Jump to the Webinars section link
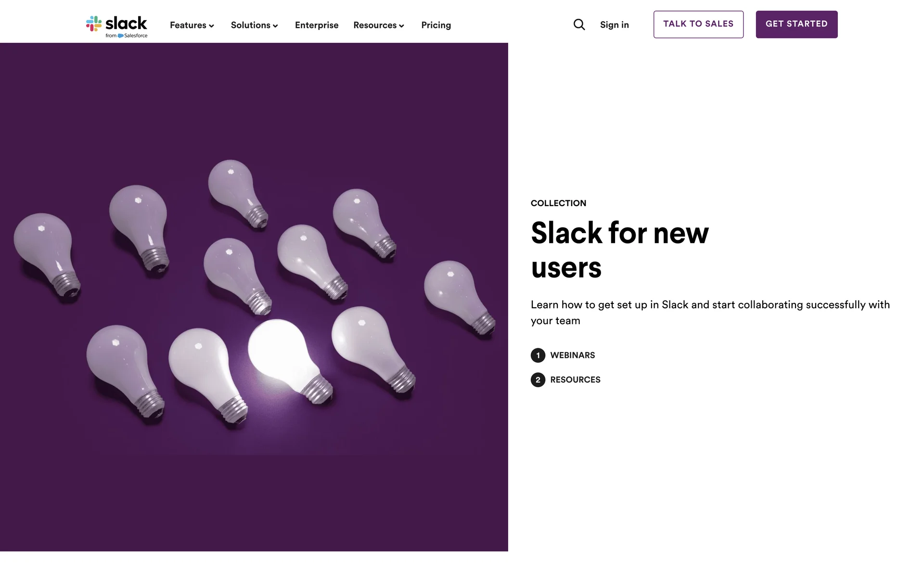Screen dimensions: 924x578 [x=572, y=355]
